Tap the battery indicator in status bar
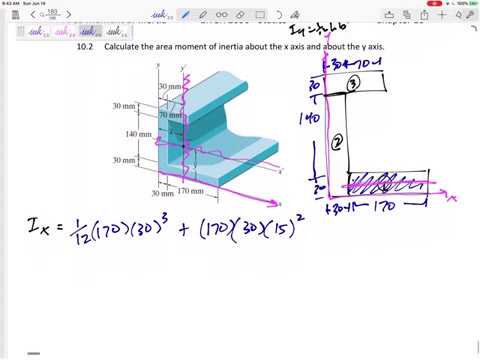The height and width of the screenshot is (360, 480). (x=472, y=3)
